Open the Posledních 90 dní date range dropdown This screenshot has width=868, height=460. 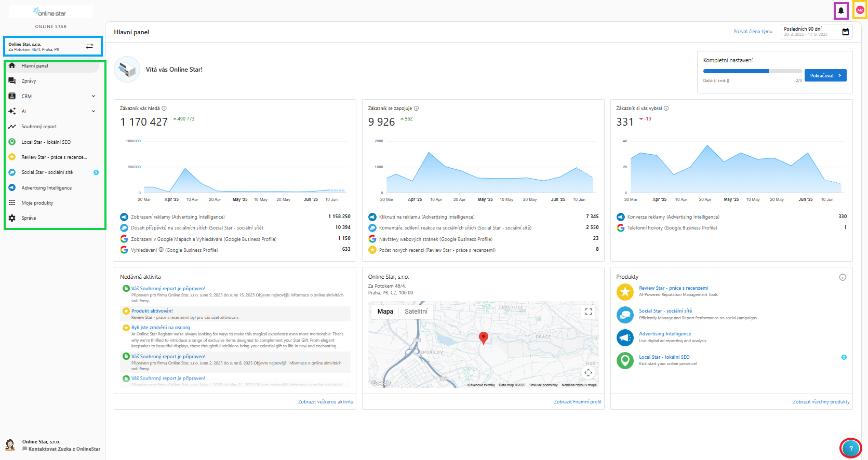point(817,32)
